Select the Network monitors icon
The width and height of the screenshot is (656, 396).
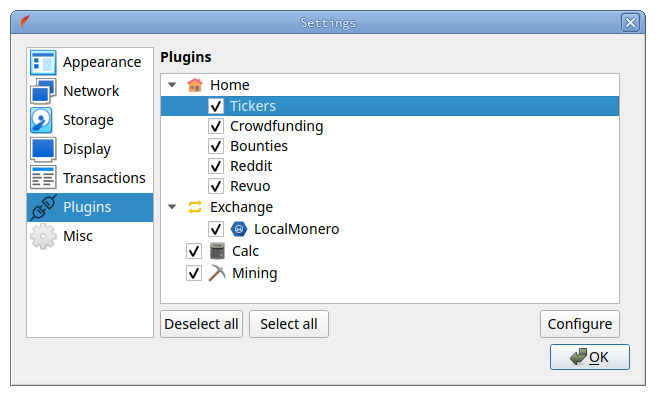[x=43, y=91]
